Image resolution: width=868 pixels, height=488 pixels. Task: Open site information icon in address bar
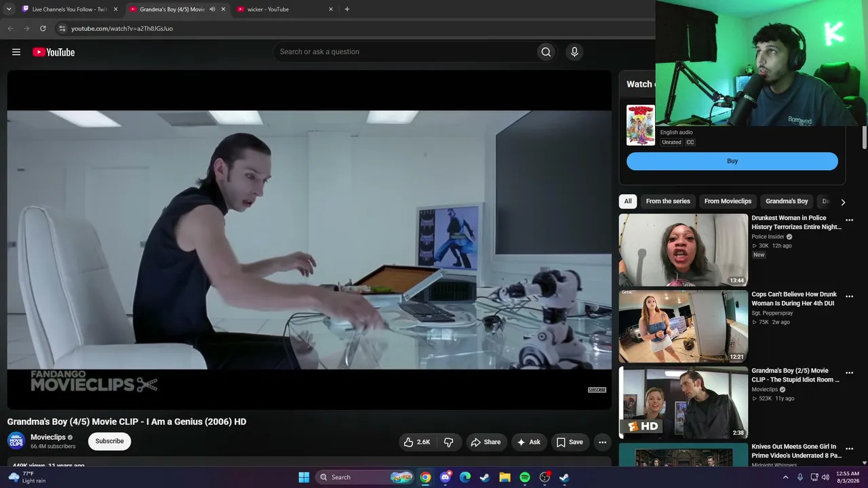point(62,28)
